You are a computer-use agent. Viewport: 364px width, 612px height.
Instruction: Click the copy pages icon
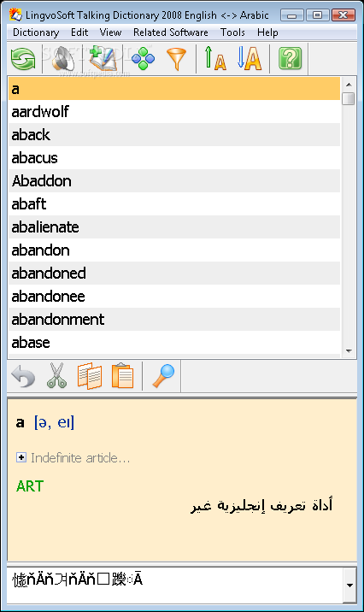coord(90,376)
